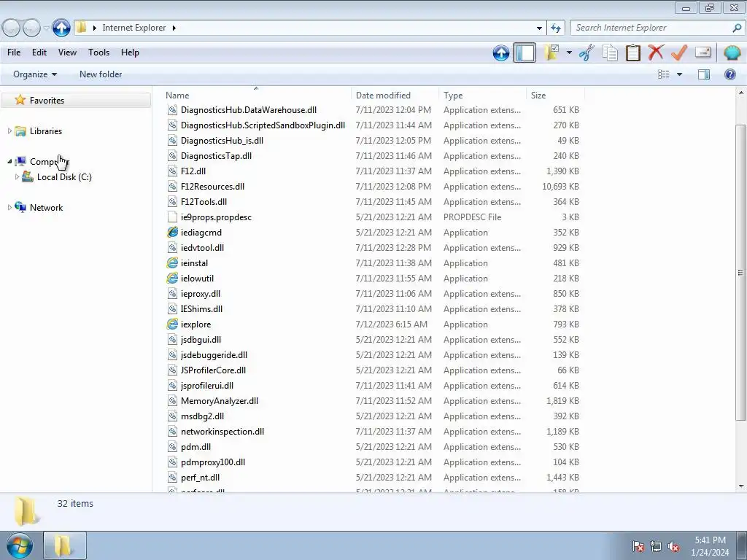Click the file list scrollbar up arrow
The width and height of the screenshot is (747, 560).
(741, 92)
